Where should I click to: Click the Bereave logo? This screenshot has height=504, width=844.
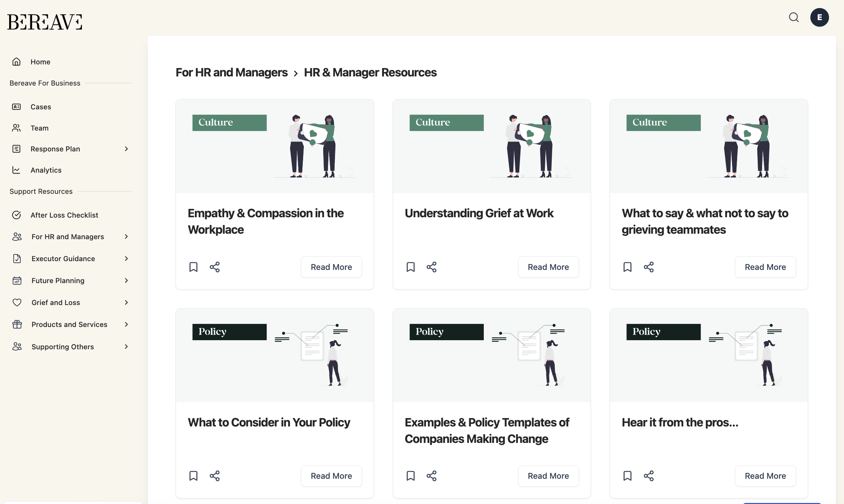(x=45, y=22)
